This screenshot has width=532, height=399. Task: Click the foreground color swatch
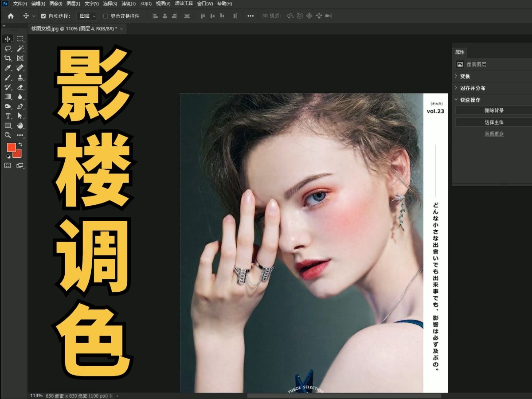(11, 147)
